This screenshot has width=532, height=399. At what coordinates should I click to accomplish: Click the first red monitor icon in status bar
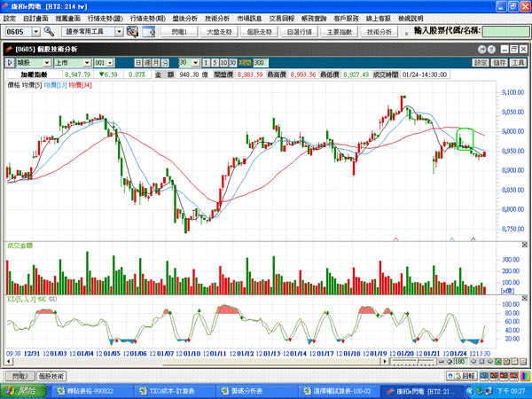(x=494, y=376)
